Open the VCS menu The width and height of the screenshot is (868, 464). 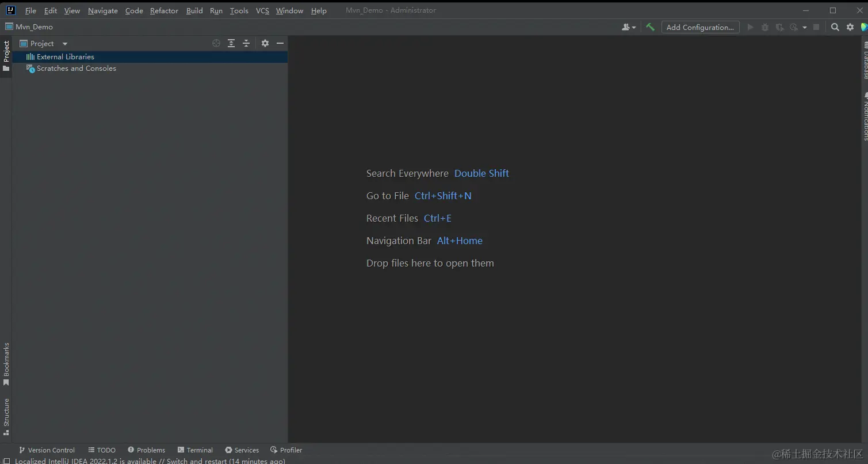[x=262, y=10]
